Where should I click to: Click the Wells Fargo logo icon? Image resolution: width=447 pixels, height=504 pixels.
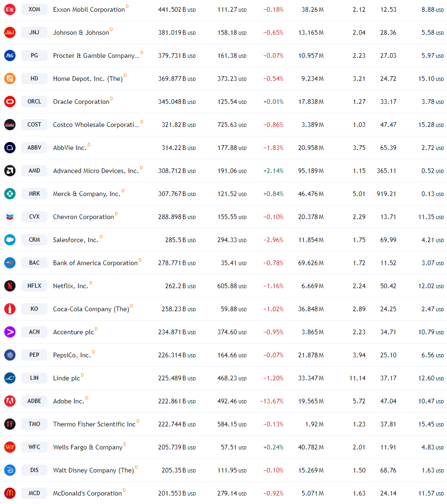[x=10, y=447]
